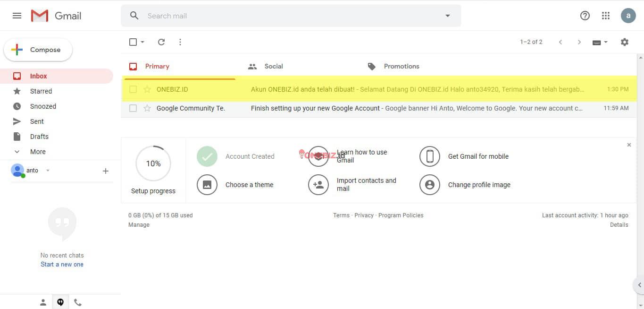Click the Gmail logo
Screen dimensions: 644x309
click(56, 16)
